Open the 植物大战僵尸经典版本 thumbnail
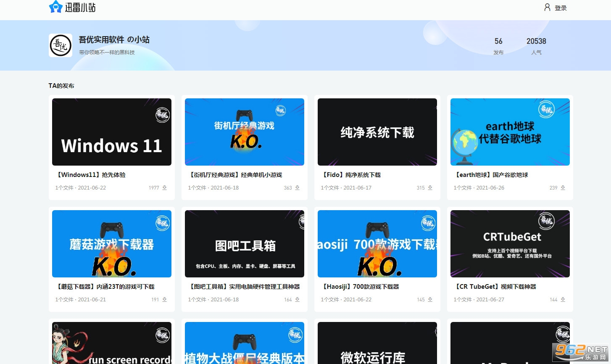 pyautogui.click(x=245, y=343)
